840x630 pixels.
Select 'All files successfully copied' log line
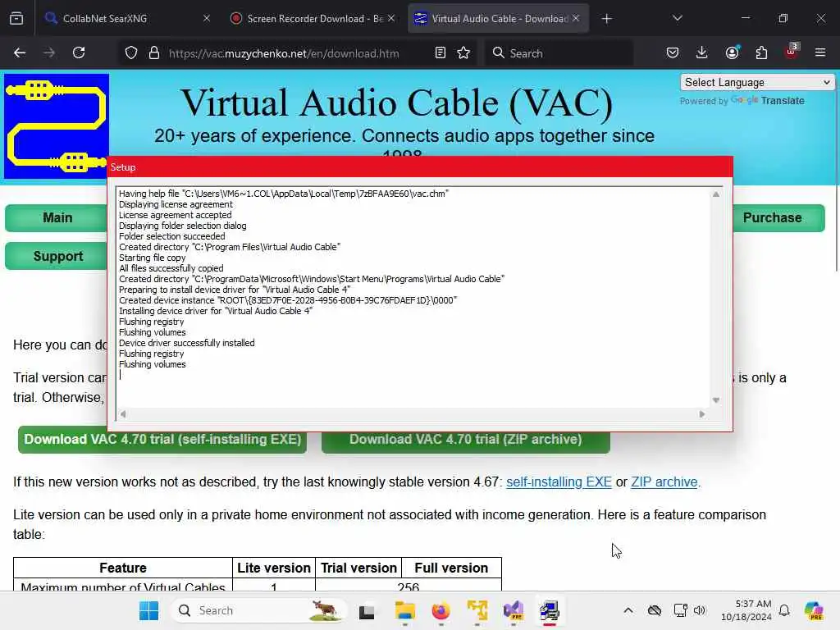tap(171, 268)
